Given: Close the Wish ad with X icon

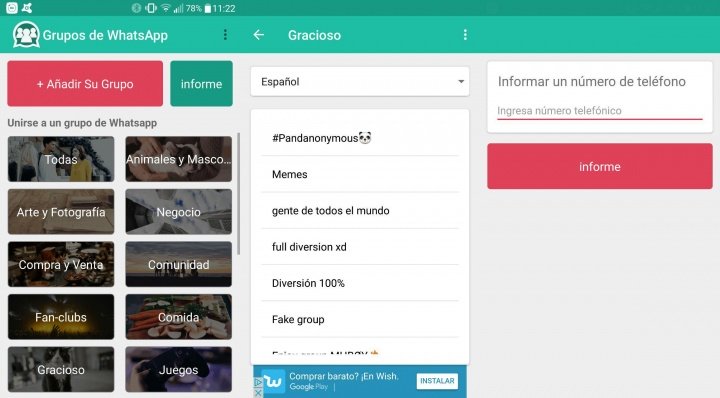Looking at the screenshot, I should [258, 392].
